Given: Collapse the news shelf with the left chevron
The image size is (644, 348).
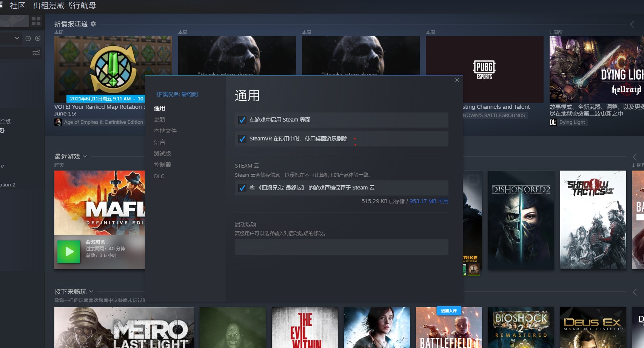Looking at the screenshot, I should [632, 24].
